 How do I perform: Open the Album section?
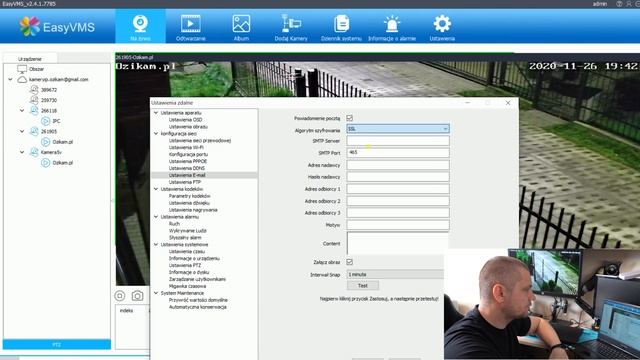pyautogui.click(x=241, y=27)
